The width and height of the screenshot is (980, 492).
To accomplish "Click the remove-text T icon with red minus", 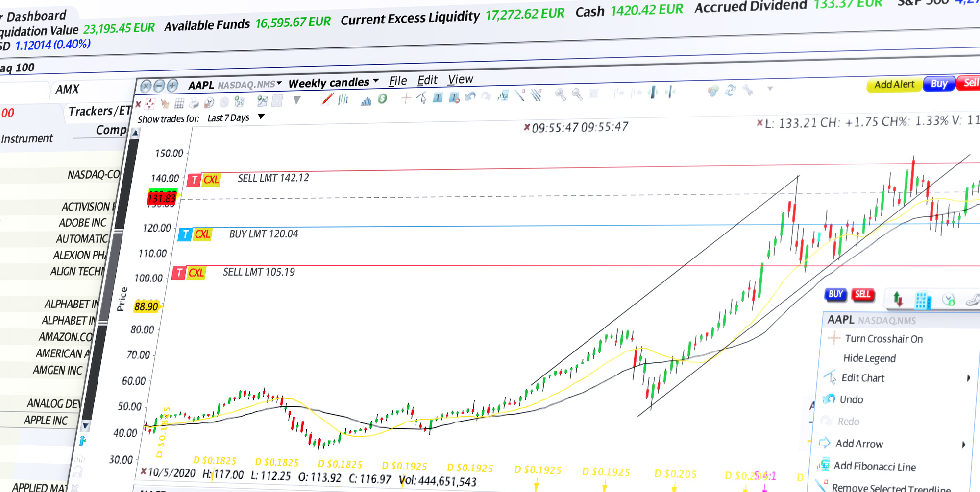I will click(x=454, y=97).
